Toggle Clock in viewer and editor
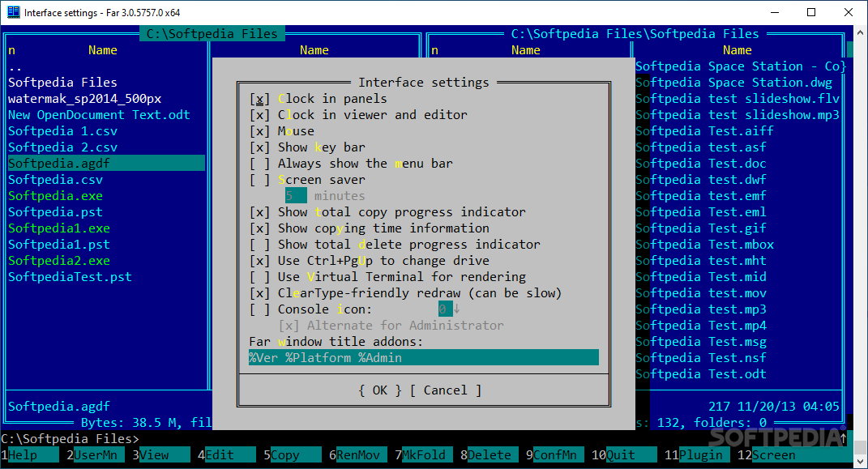 point(259,115)
